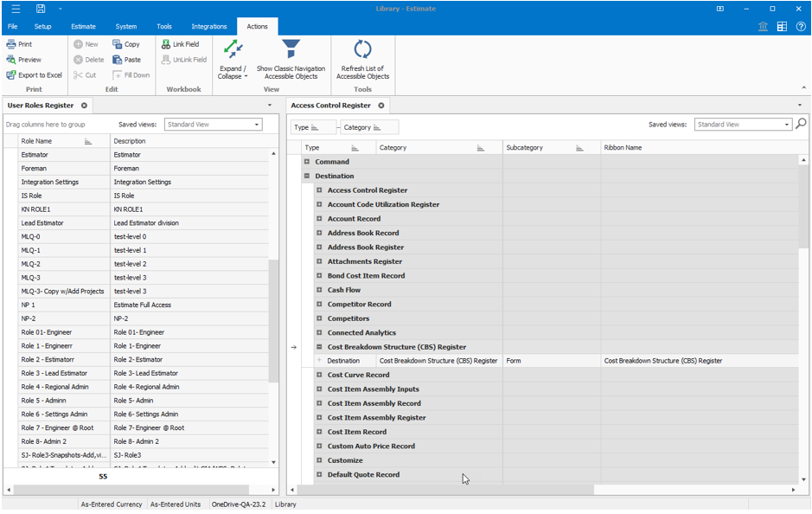
Task: Click the search magnifier in Access Control Register
Action: [801, 124]
